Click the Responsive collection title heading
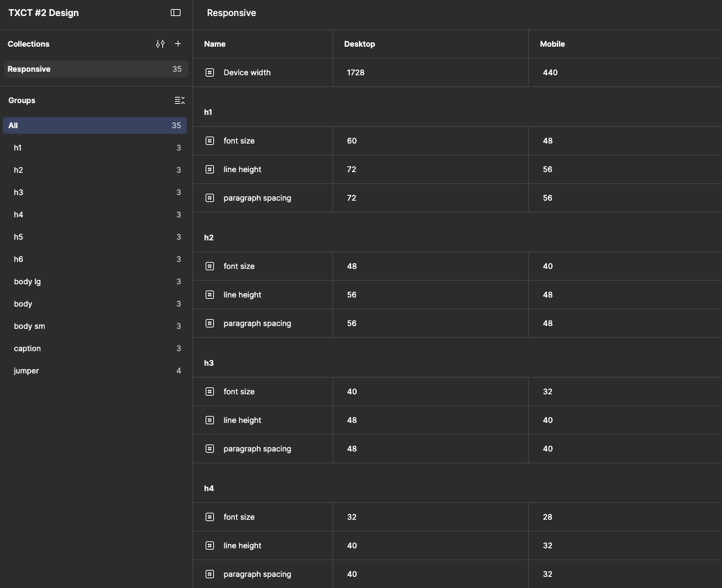The height and width of the screenshot is (588, 722). click(x=231, y=13)
